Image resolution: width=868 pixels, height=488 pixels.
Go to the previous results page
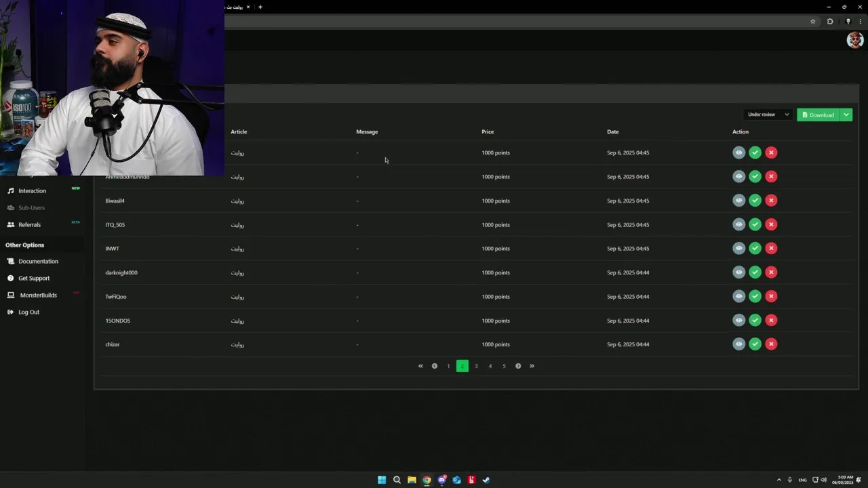tap(435, 366)
